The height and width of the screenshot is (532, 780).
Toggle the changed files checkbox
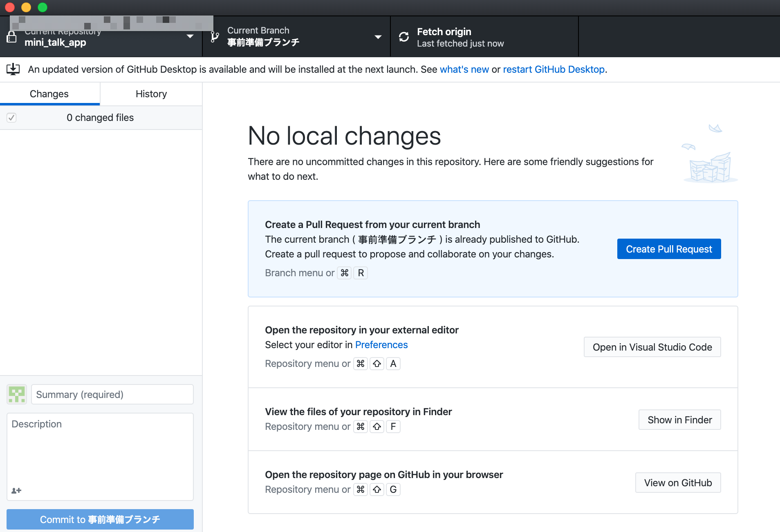[11, 118]
